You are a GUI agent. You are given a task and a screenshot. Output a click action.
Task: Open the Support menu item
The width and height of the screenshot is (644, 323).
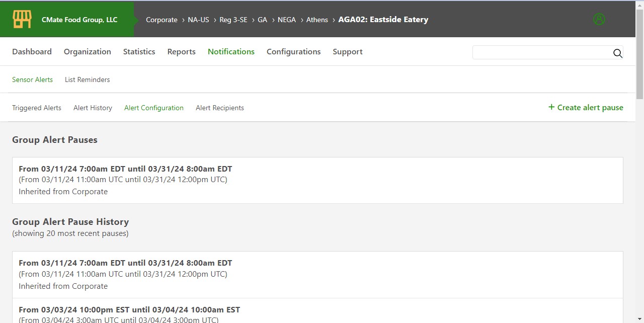point(347,52)
